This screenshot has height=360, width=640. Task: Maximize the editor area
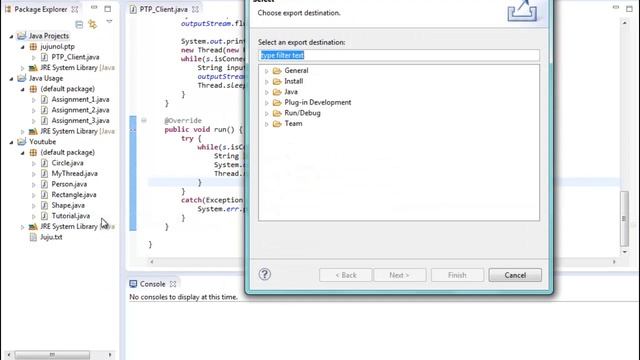click(629, 9)
